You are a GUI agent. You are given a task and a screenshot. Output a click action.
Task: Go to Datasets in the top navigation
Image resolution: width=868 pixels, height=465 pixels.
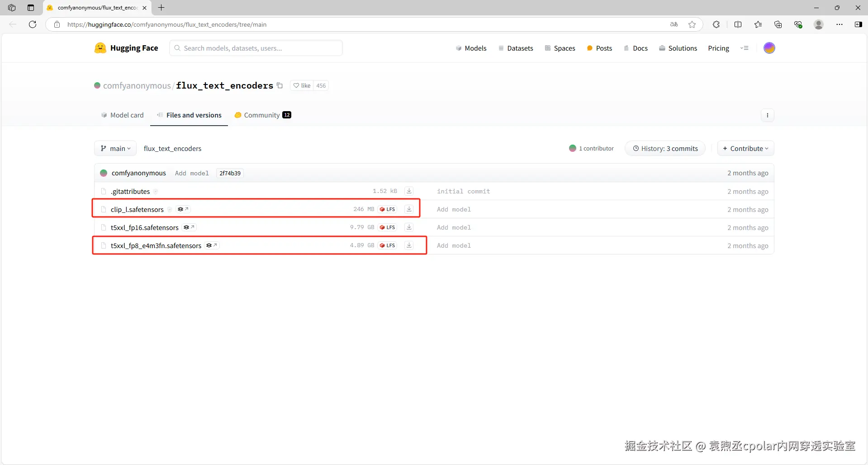[516, 48]
